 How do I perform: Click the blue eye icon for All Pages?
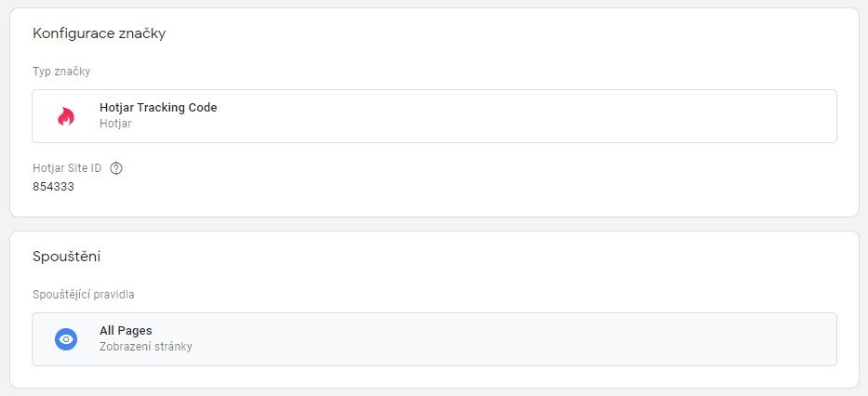66,339
